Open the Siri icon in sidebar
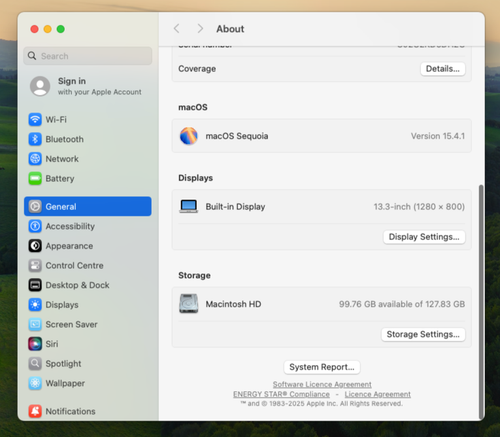Viewport: 500px width, 437px height. (35, 344)
